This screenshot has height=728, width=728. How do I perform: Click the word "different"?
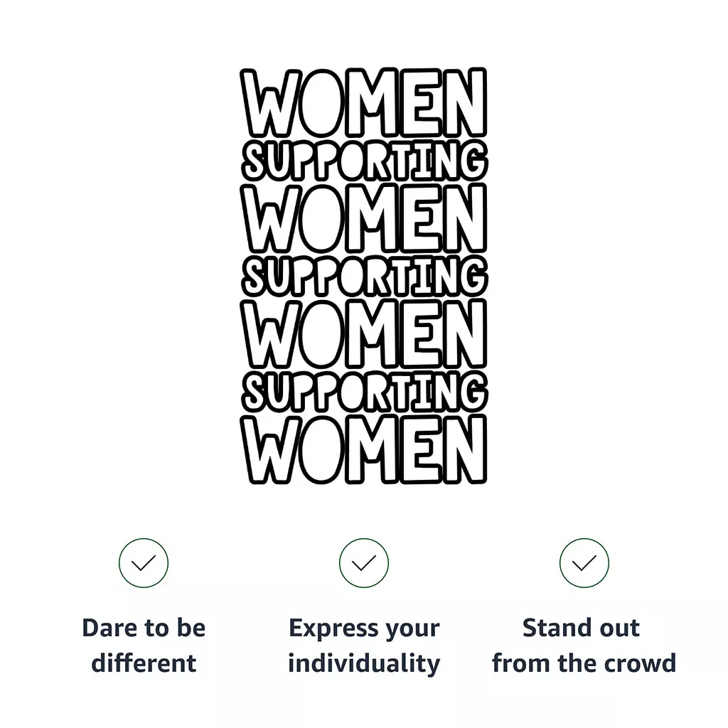click(x=144, y=663)
